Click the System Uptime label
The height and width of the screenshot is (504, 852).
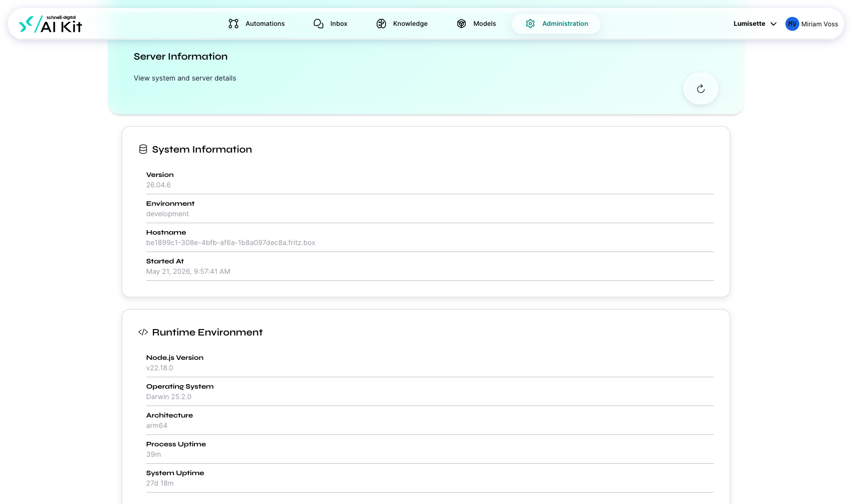point(175,473)
